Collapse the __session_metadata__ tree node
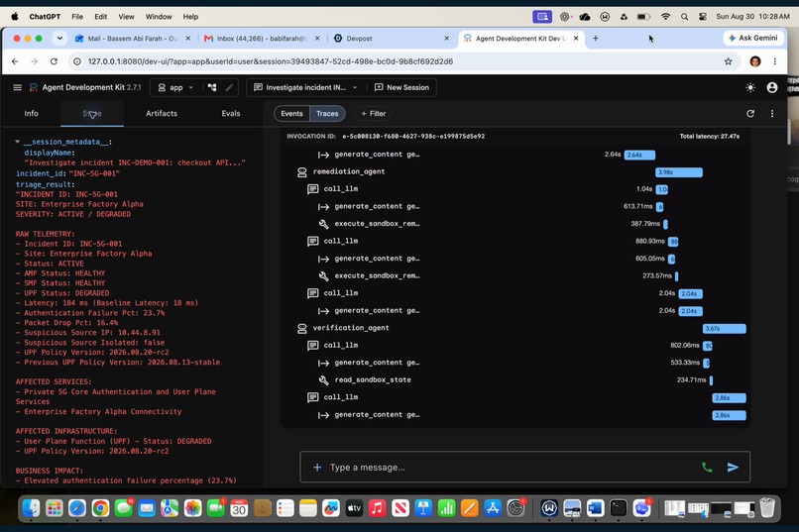This screenshot has width=799, height=532. point(17,142)
